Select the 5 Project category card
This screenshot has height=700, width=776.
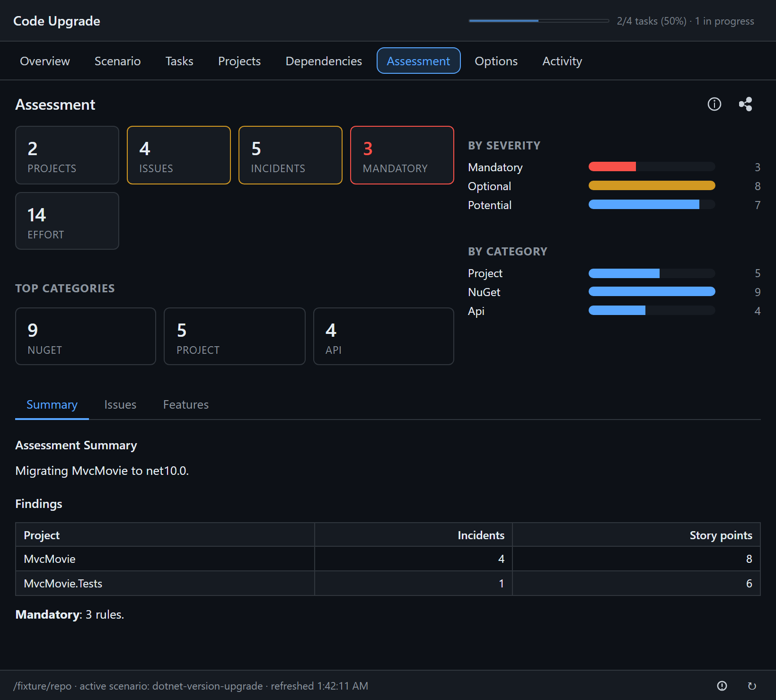(235, 336)
